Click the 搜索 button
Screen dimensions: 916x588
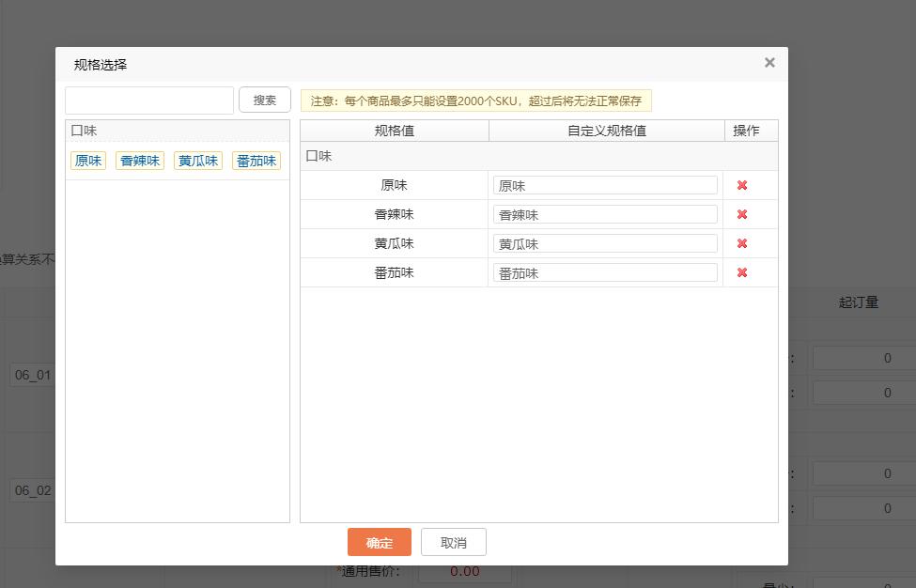(x=265, y=100)
